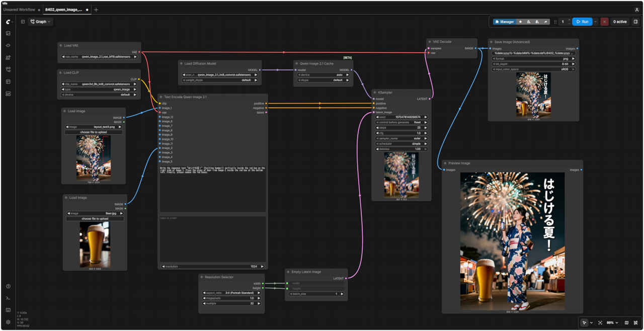Click choose file to upload for Beer.jpg
The height and width of the screenshot is (331, 644).
(95, 218)
